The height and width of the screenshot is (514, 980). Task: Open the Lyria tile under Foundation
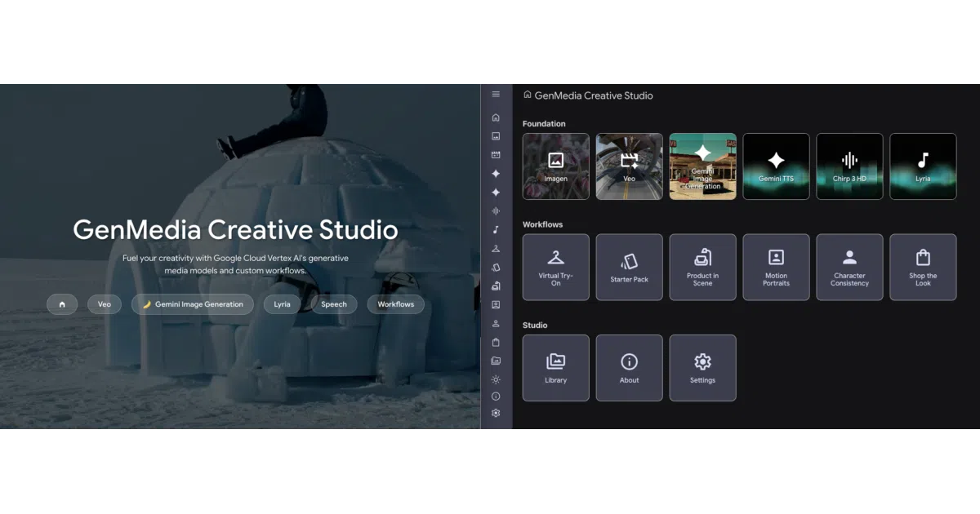pyautogui.click(x=924, y=166)
